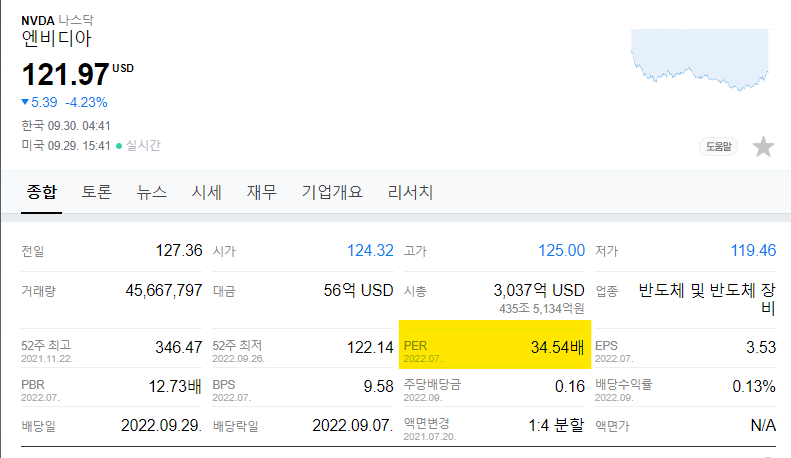Select the 액면가 value N/A

tap(763, 425)
